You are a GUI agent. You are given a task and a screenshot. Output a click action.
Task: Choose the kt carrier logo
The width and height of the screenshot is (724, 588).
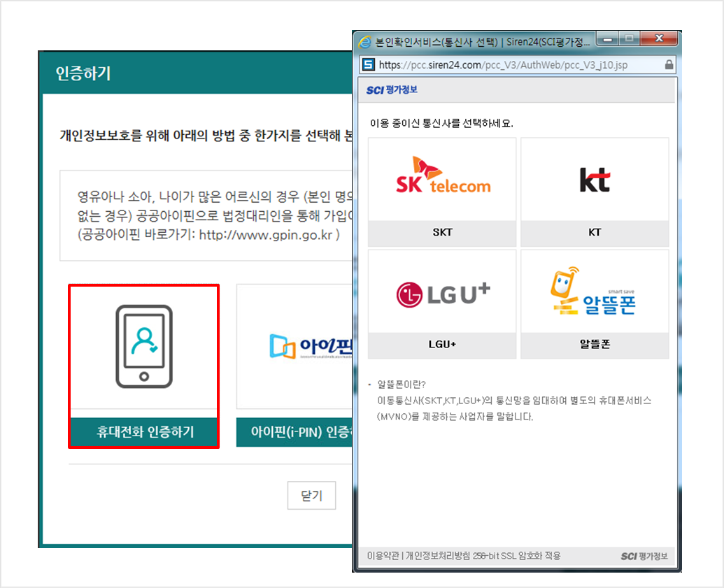[x=595, y=179]
